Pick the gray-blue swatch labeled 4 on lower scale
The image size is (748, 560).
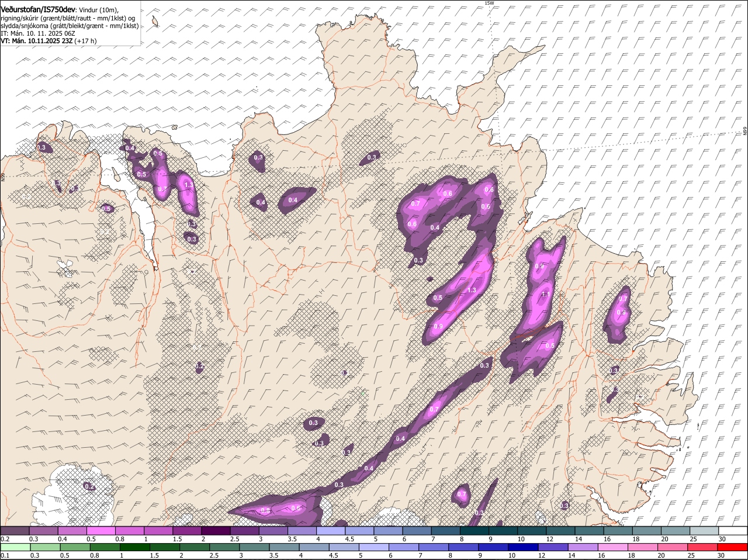[314, 547]
